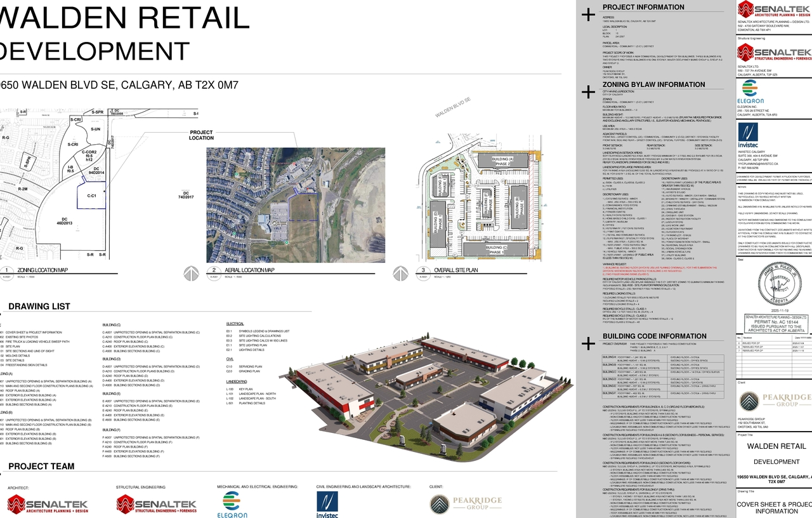812x518 pixels.
Task: Click 'PERMIT No. AC 16144' stamp text
Action: click(775, 322)
